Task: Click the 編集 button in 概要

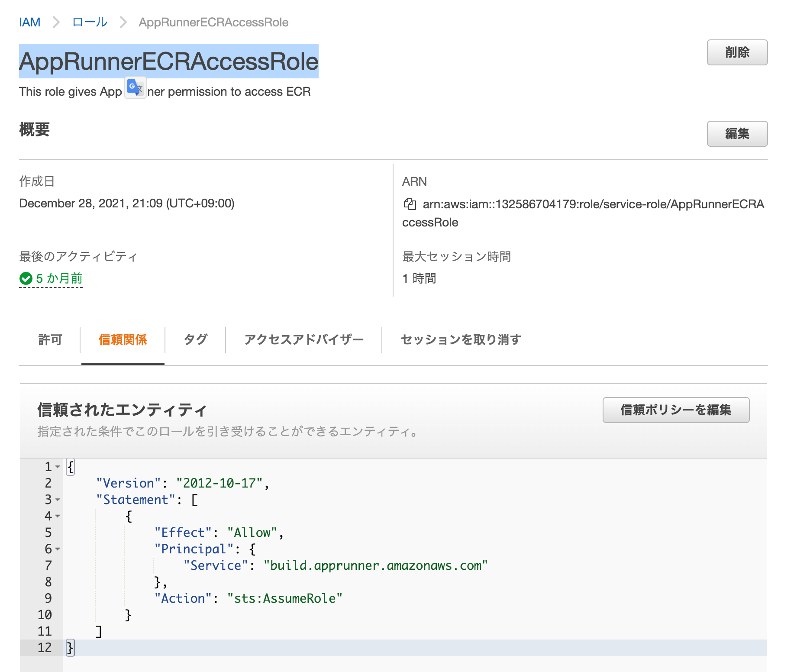Action: [737, 134]
